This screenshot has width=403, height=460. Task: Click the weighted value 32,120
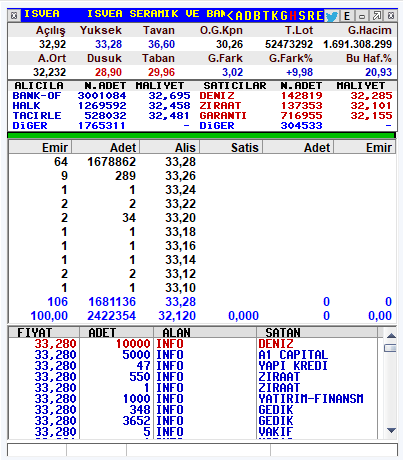pyautogui.click(x=177, y=316)
